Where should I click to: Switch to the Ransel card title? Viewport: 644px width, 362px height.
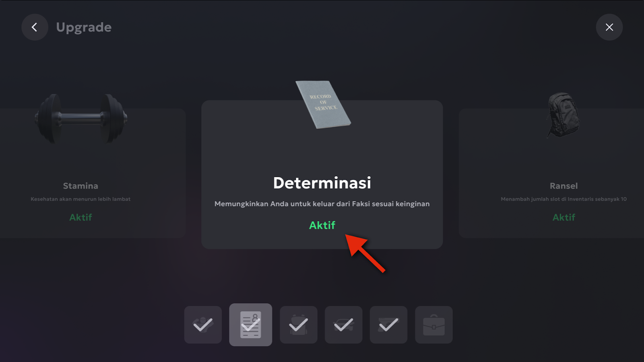563,186
